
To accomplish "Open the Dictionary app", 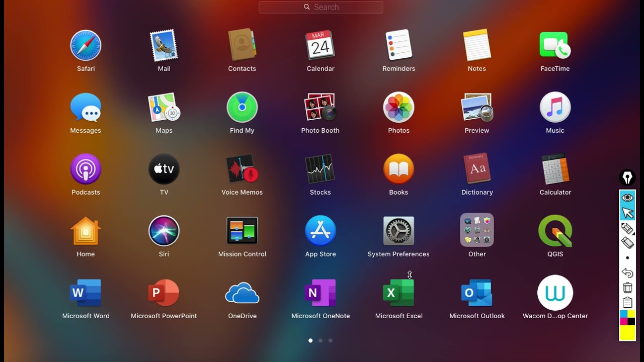I will click(x=477, y=169).
